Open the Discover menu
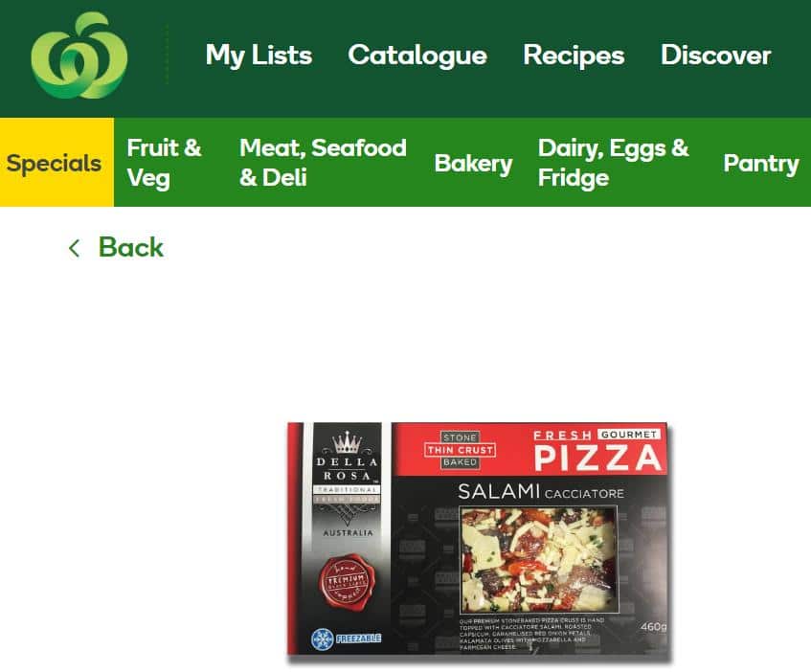The height and width of the screenshot is (672, 811). click(x=716, y=56)
